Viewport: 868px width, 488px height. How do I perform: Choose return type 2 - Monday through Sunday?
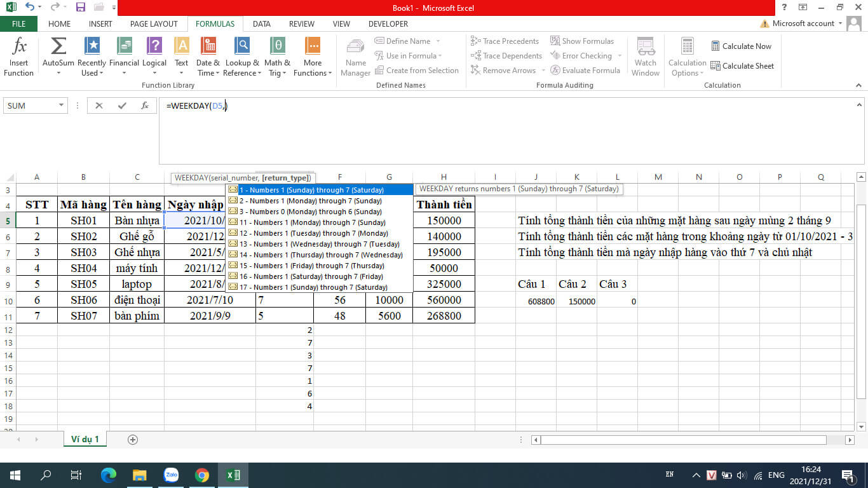pyautogui.click(x=319, y=201)
